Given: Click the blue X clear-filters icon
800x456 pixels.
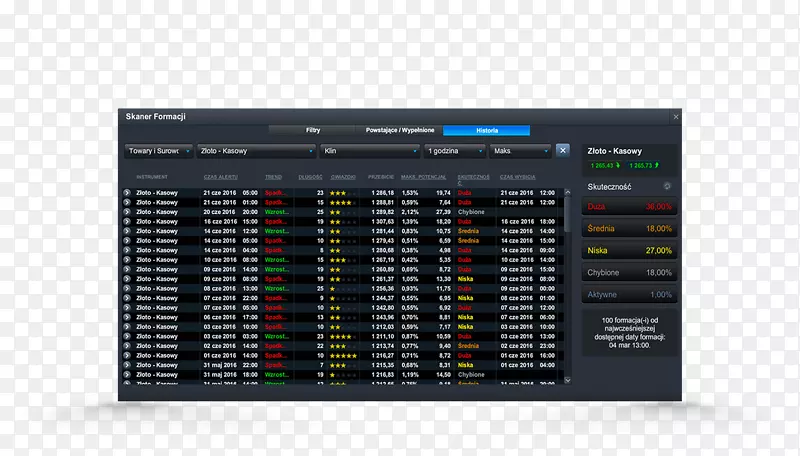Looking at the screenshot, I should click(562, 150).
